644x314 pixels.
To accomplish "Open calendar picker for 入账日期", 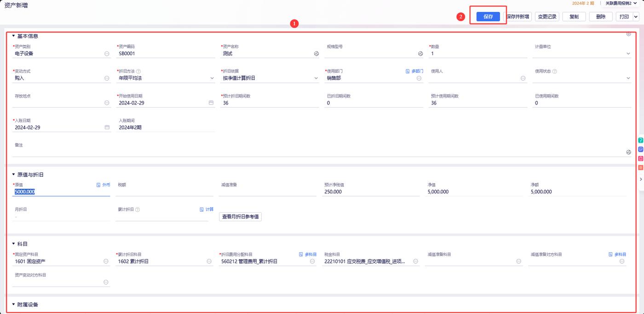I will coord(107,127).
